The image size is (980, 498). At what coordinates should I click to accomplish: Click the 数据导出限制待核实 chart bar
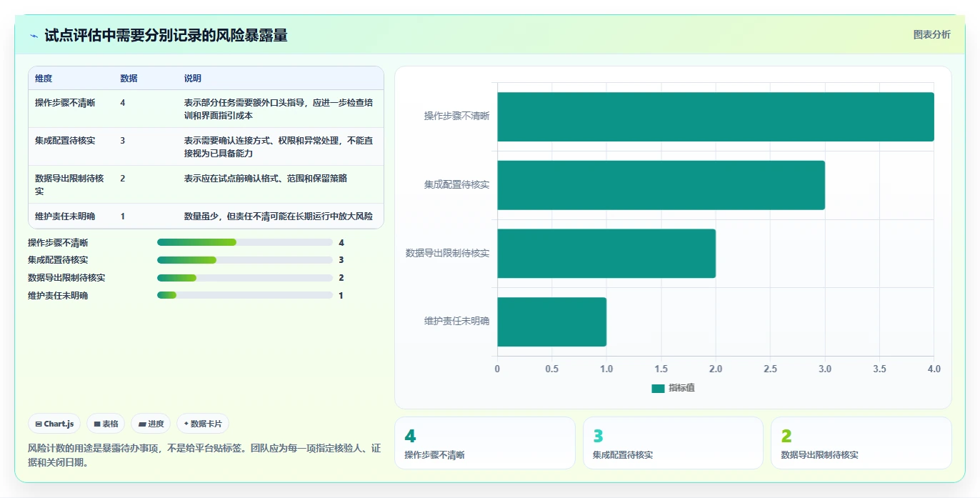tap(606, 253)
